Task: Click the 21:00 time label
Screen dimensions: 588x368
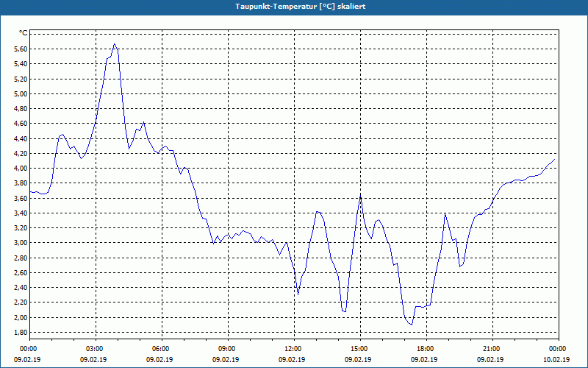Action: click(492, 348)
